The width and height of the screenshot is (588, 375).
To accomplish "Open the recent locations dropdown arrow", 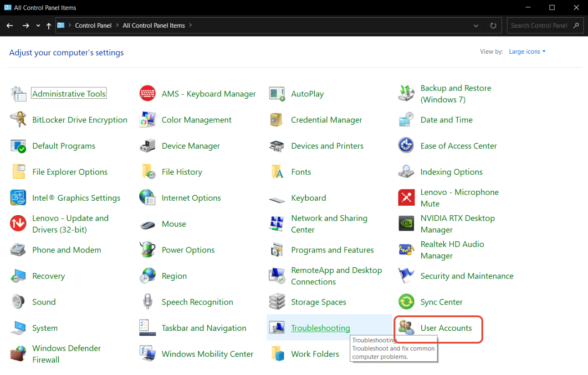I will (x=38, y=25).
